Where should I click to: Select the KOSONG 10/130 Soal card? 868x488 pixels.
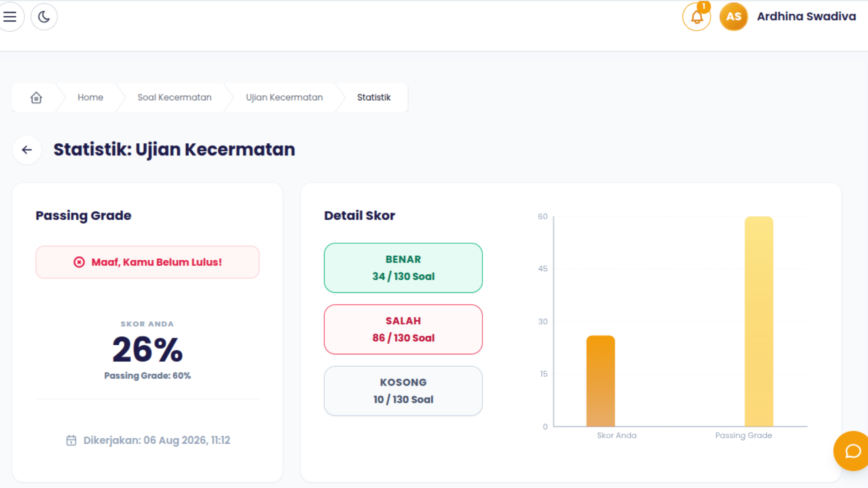(x=403, y=391)
